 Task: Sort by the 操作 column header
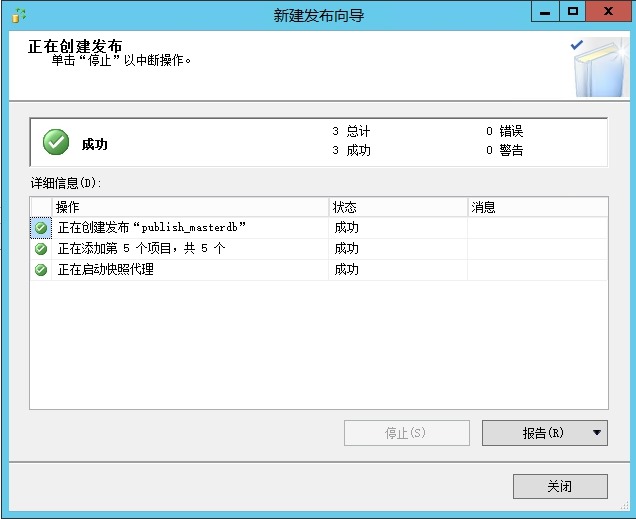click(190, 207)
